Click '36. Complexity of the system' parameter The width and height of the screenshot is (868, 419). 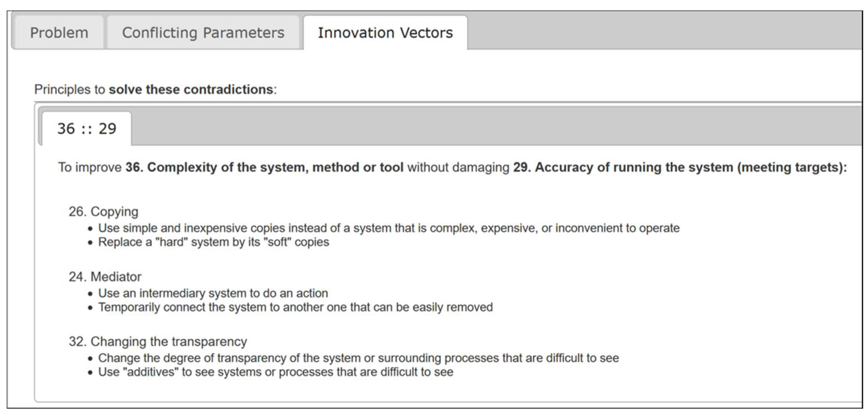[264, 167]
